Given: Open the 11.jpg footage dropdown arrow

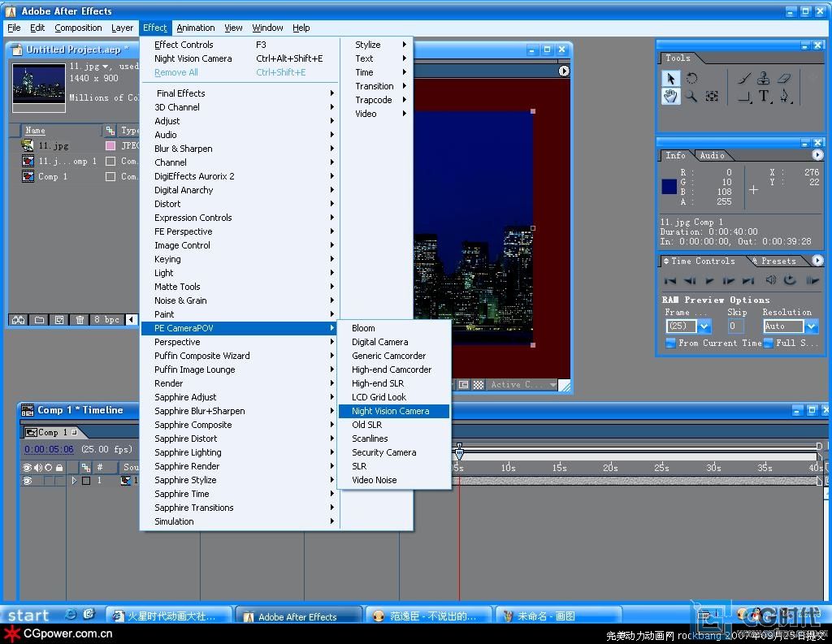Looking at the screenshot, I should [x=105, y=67].
